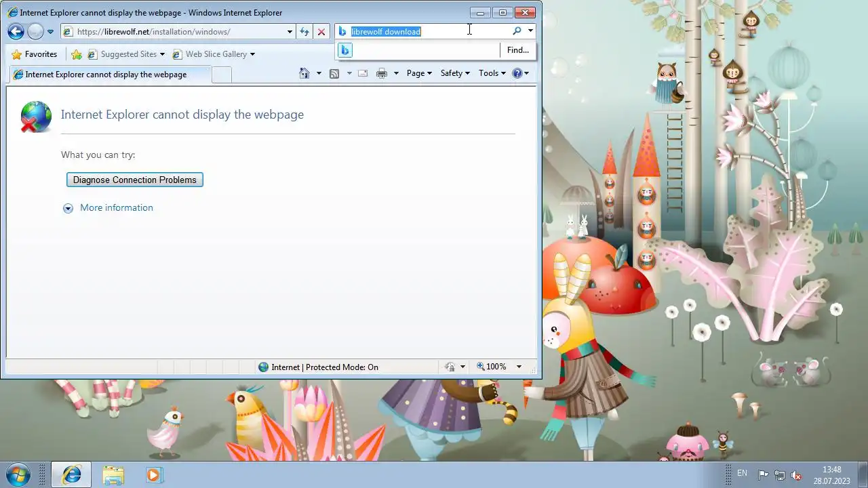Go back using the Back arrow button

click(16, 31)
